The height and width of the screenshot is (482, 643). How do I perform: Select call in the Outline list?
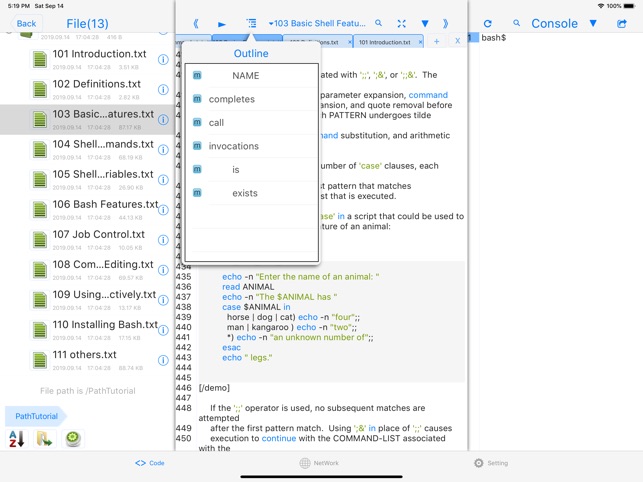(x=251, y=123)
